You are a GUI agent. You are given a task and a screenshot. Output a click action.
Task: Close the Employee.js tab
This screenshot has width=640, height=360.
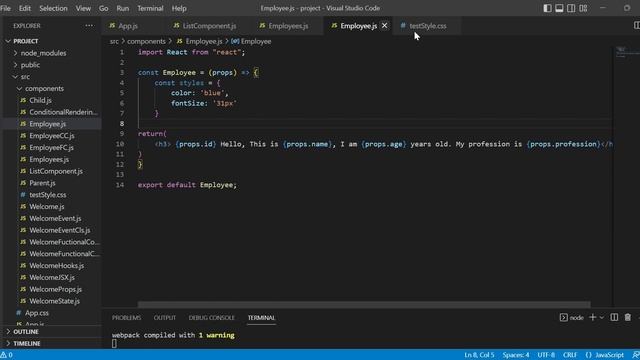[384, 26]
